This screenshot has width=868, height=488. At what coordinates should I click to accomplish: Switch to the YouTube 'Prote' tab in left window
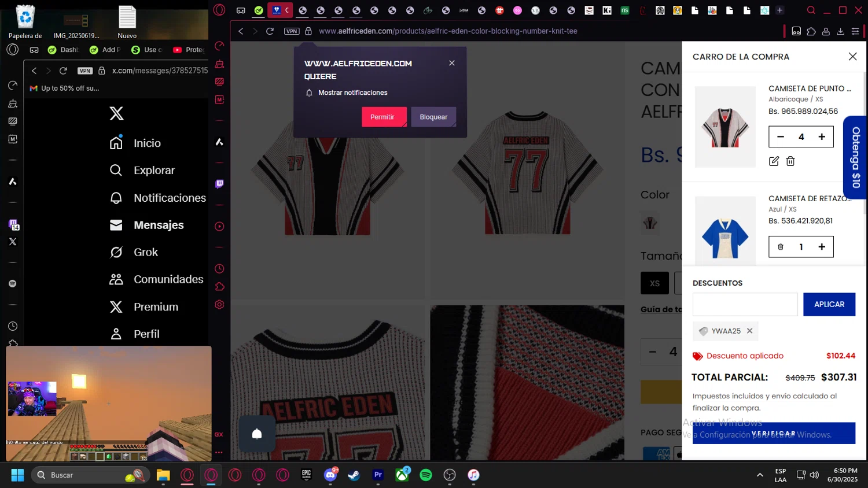189,50
